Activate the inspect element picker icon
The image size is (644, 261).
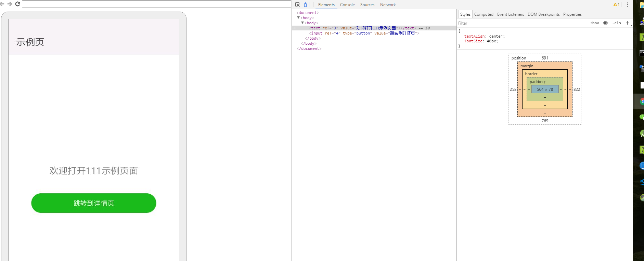297,5
